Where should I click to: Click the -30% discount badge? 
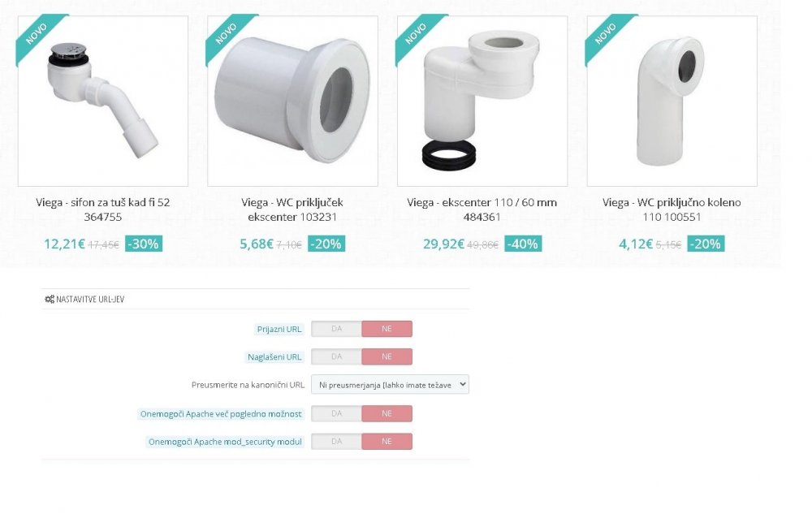pyautogui.click(x=144, y=244)
